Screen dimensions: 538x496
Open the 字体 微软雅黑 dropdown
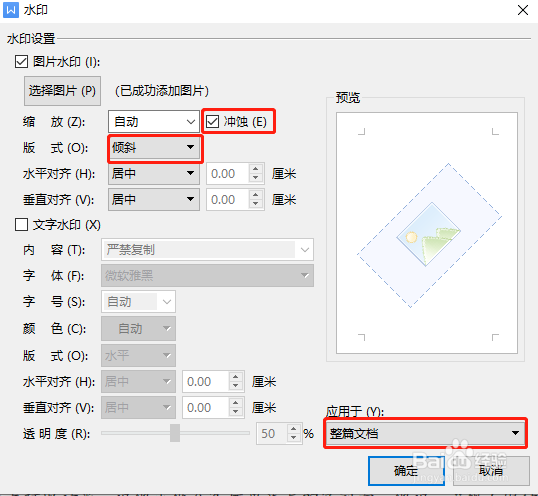point(207,275)
